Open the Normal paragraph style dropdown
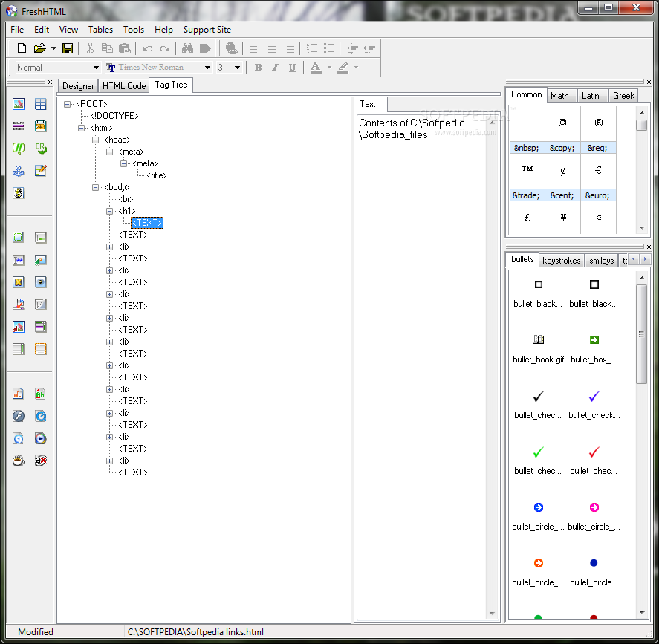659x644 pixels. pos(96,67)
